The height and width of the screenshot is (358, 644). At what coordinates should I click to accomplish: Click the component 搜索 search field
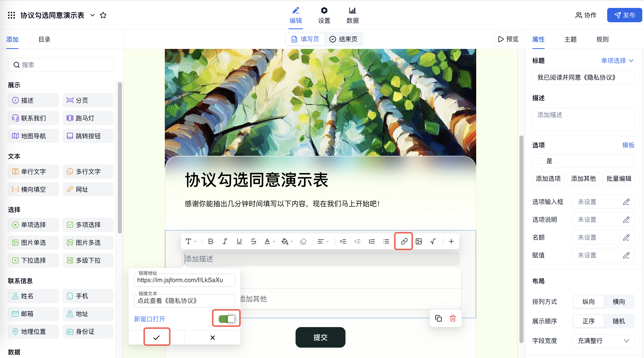61,65
